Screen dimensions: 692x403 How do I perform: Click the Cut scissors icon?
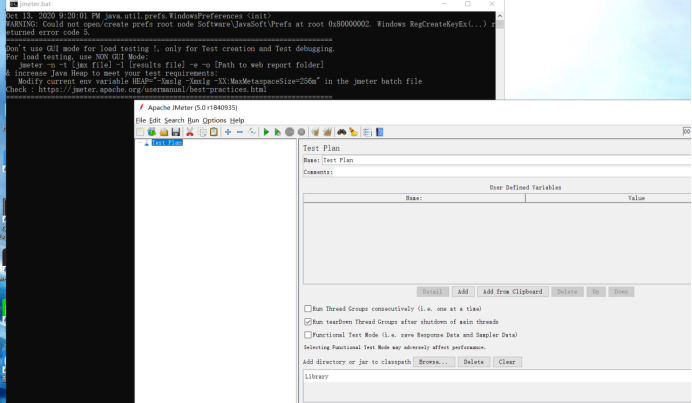point(190,132)
